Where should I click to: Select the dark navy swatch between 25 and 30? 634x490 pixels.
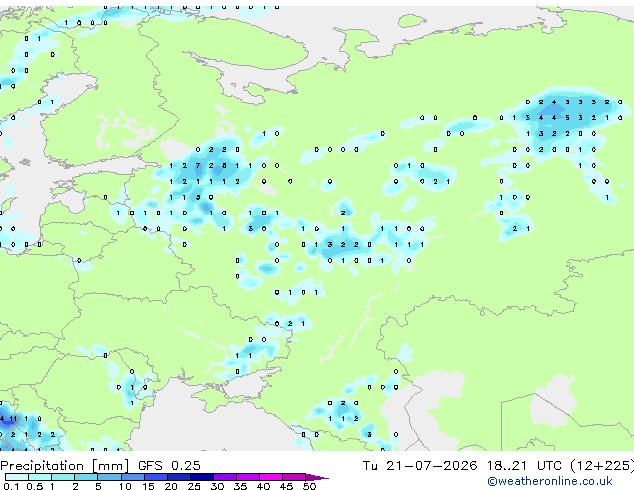click(201, 477)
